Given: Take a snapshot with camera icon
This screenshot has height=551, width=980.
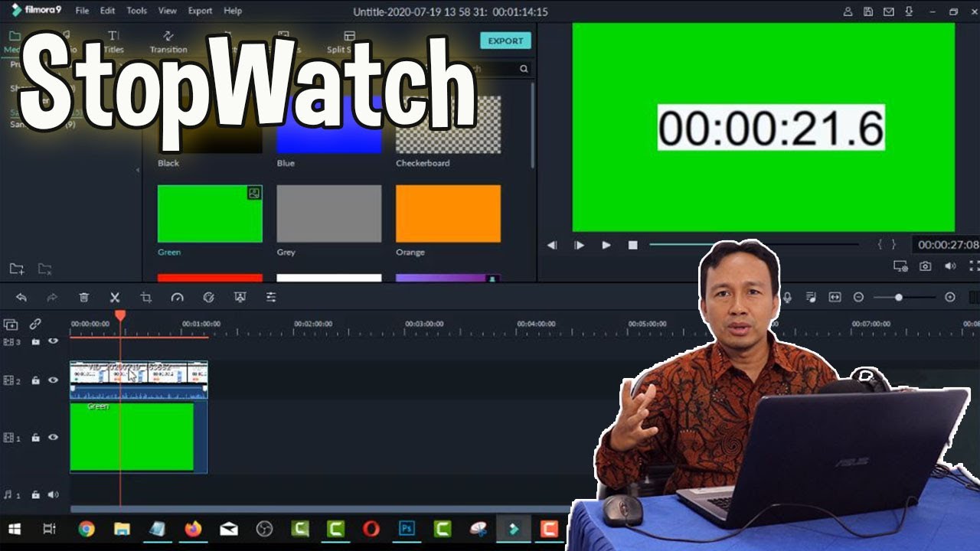Looking at the screenshot, I should tap(926, 266).
